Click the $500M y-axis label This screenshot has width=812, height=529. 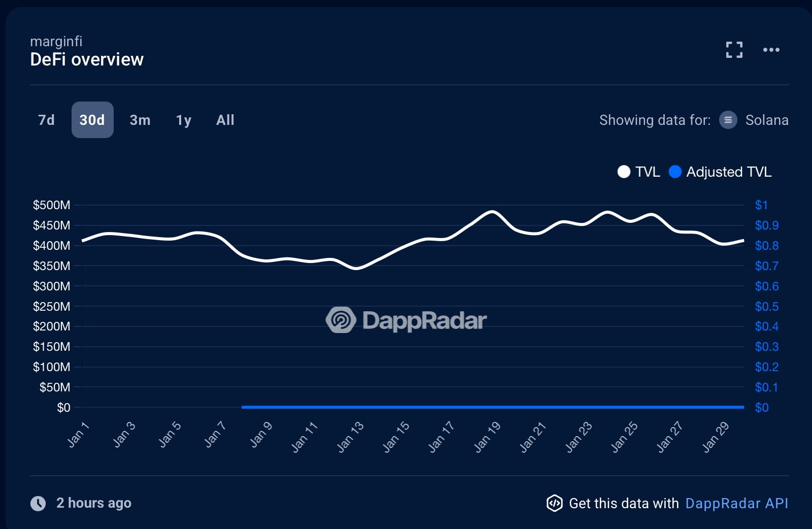pos(52,205)
